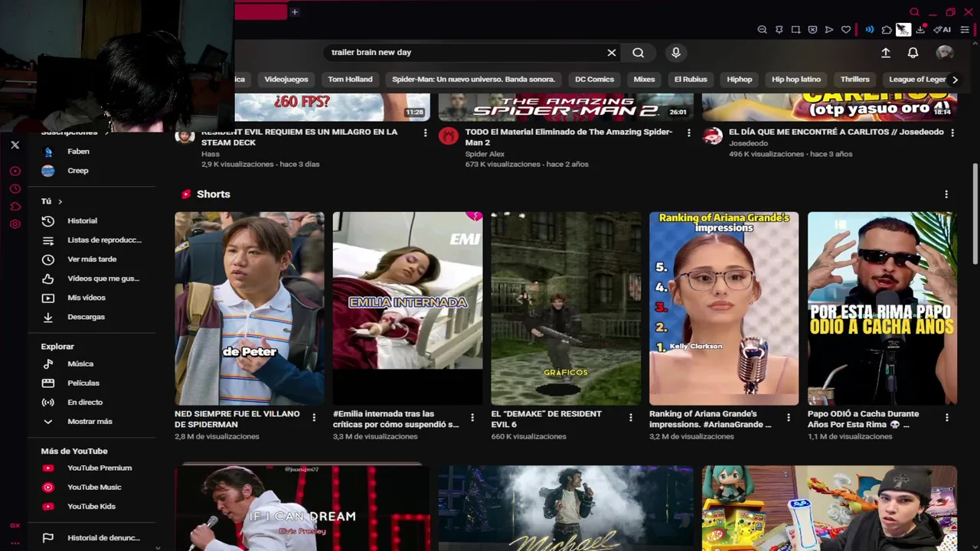Viewport: 980px width, 551px height.
Task: Open menu for Emilia internada short
Action: 472,418
